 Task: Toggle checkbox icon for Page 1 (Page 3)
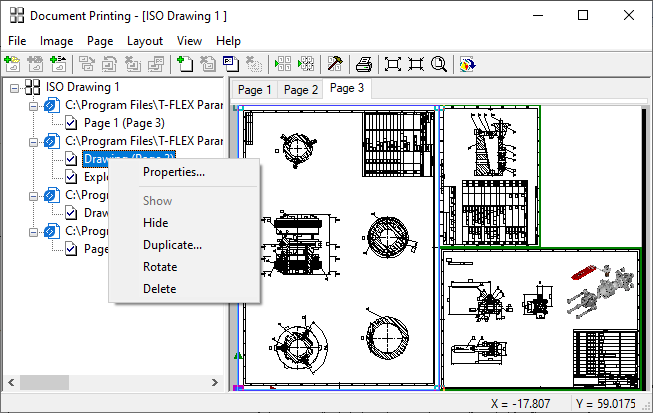(x=71, y=123)
